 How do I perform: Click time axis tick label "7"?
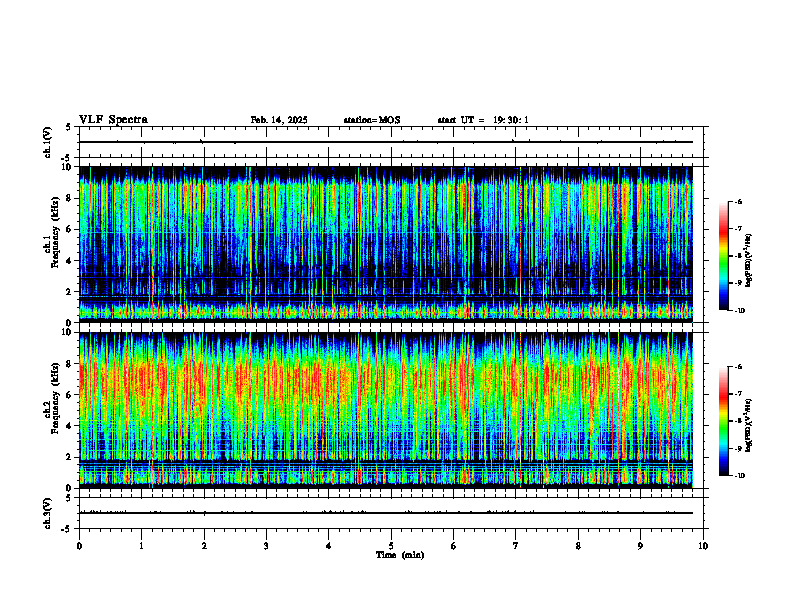(516, 546)
